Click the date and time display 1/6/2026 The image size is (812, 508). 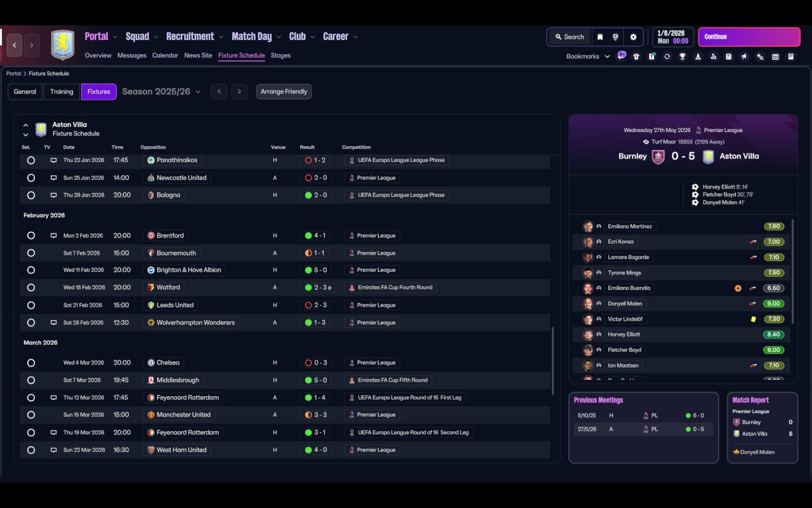672,37
